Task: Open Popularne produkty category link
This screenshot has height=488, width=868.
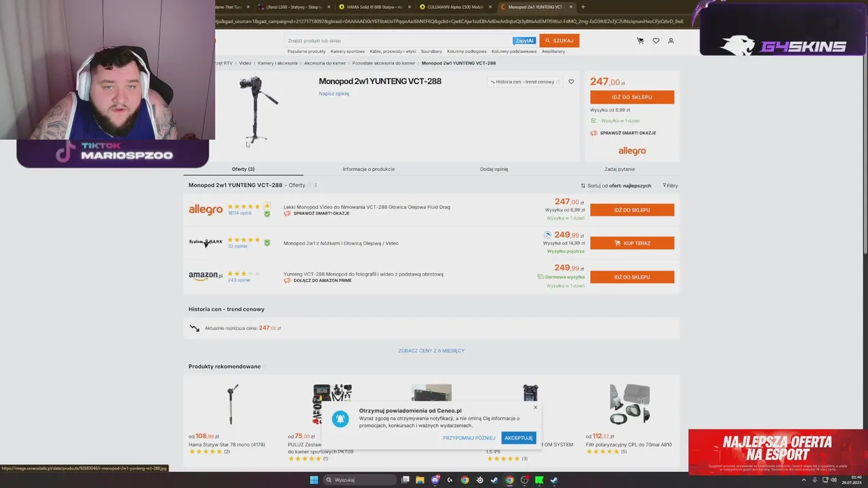Action: (x=307, y=52)
